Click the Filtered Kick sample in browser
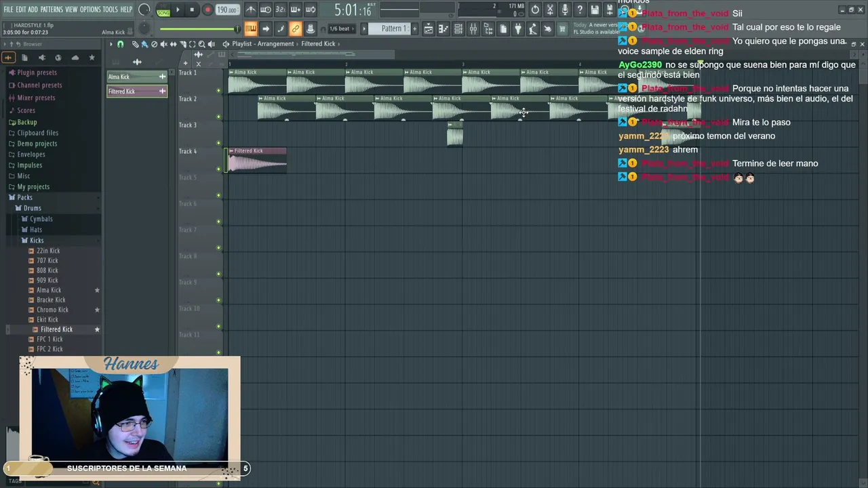Screen dimensions: 868x488 [56, 329]
